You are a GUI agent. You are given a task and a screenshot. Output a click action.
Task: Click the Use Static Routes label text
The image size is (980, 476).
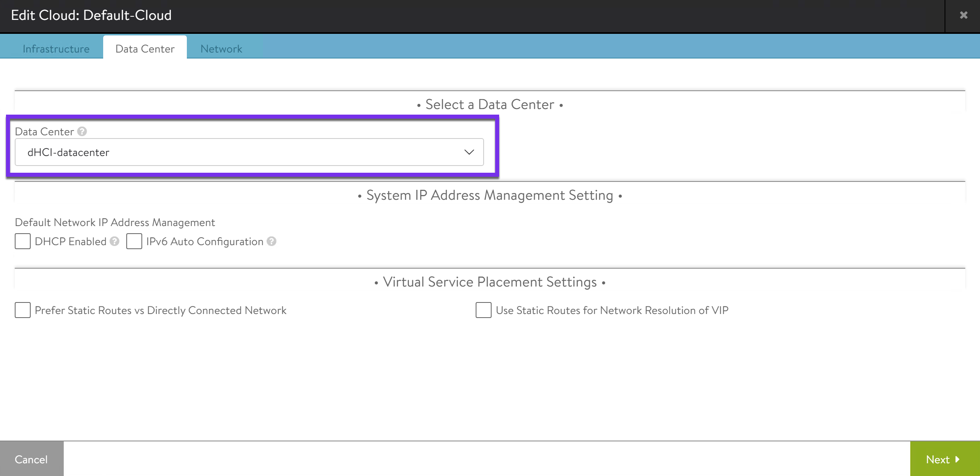tap(612, 310)
